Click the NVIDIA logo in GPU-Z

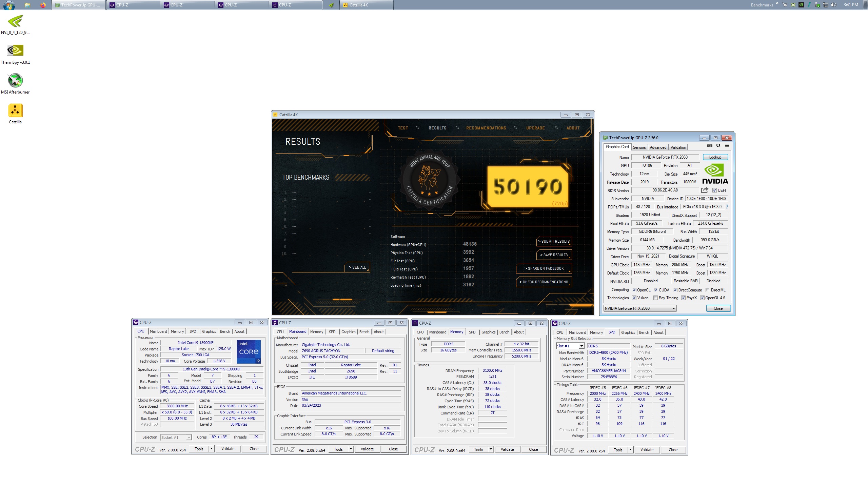point(715,174)
